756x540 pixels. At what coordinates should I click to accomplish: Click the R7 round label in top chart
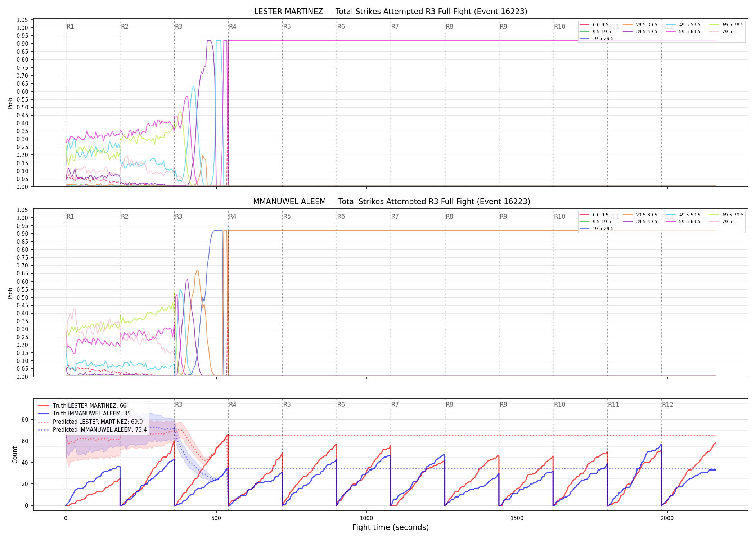coord(395,27)
